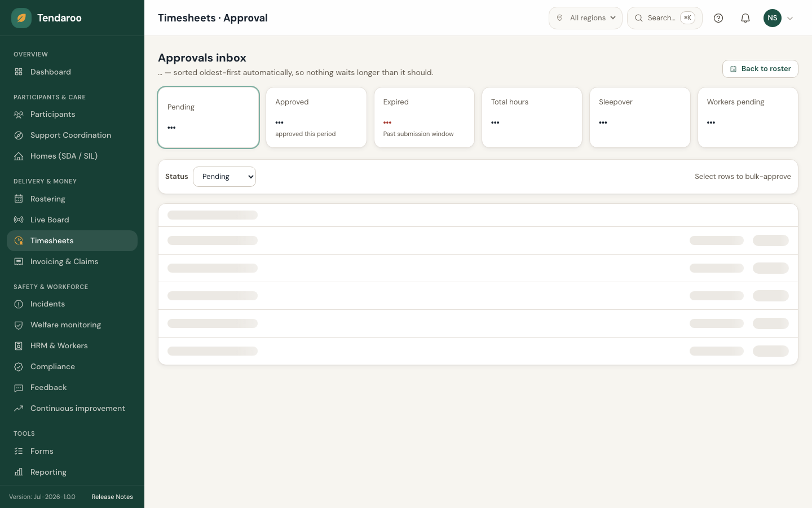Click the Compliance check icon
Image resolution: width=812 pixels, height=508 pixels.
pyautogui.click(x=19, y=367)
